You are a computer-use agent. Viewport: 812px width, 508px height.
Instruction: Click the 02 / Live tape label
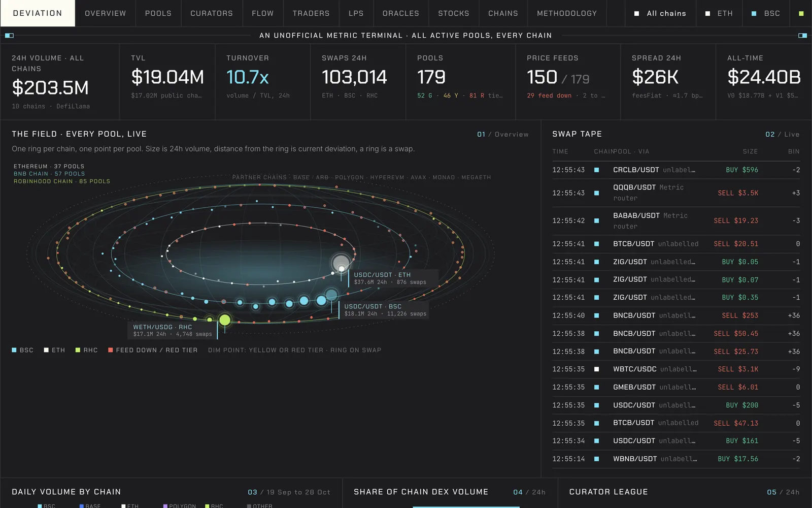tap(782, 134)
